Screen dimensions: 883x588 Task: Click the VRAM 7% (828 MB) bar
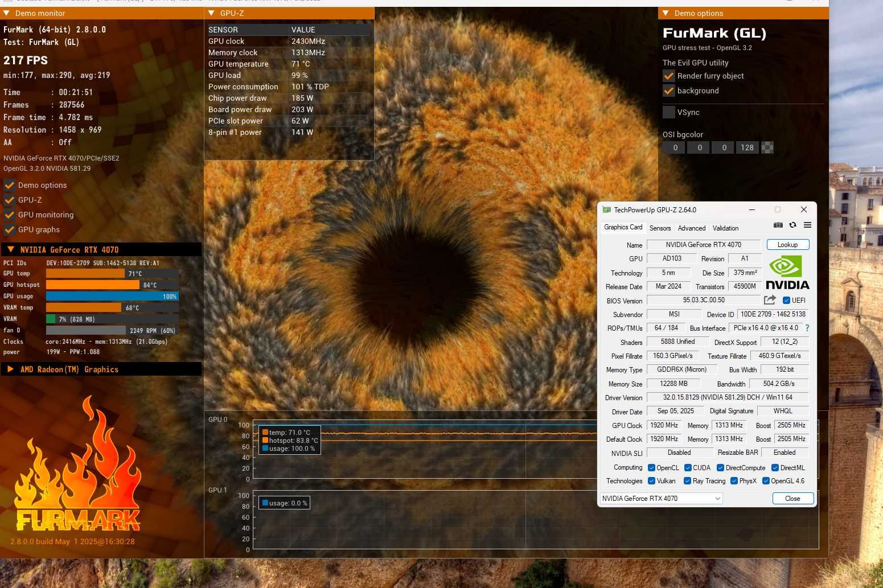click(112, 319)
